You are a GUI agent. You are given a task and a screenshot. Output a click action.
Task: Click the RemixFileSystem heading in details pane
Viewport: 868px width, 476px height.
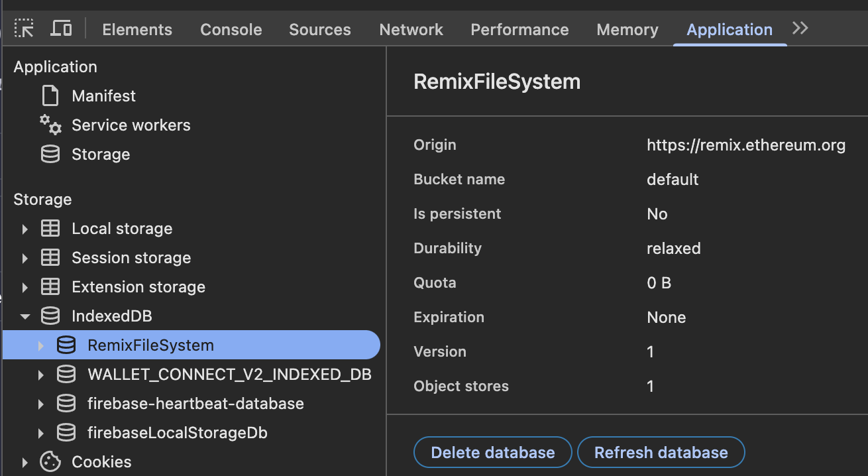pos(497,82)
